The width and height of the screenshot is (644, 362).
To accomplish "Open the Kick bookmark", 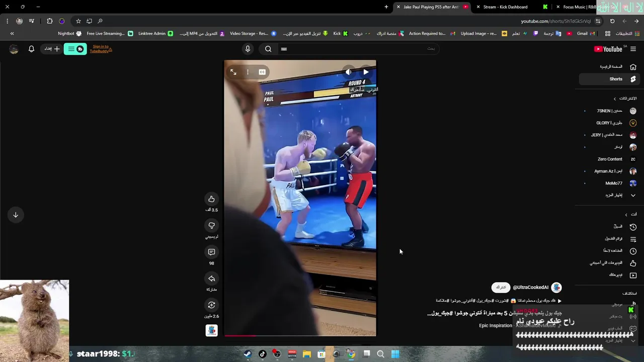I will [341, 34].
